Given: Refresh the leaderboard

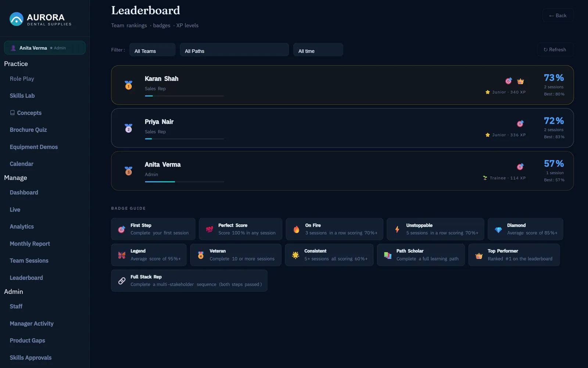Looking at the screenshot, I should 555,50.
